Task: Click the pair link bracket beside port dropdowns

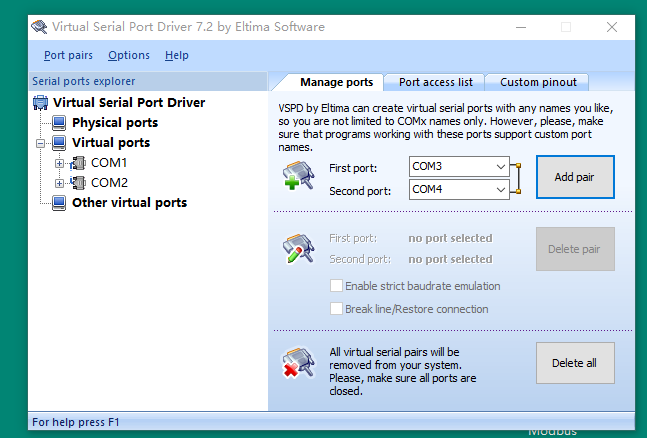Action: (516, 178)
